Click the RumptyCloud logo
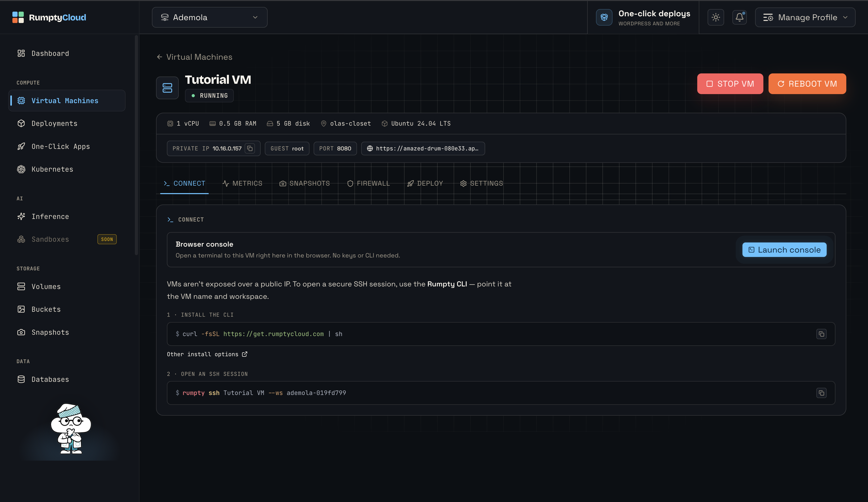Viewport: 868px width, 502px height. coord(49,17)
